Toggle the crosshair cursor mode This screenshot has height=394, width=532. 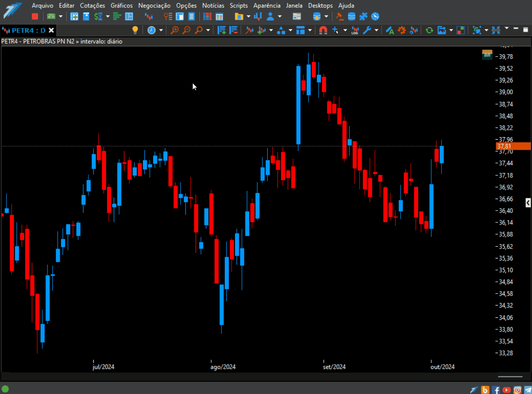point(335,30)
